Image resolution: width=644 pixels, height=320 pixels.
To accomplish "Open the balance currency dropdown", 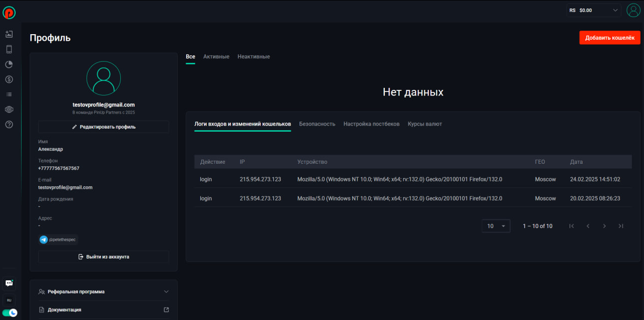I will [x=594, y=10].
